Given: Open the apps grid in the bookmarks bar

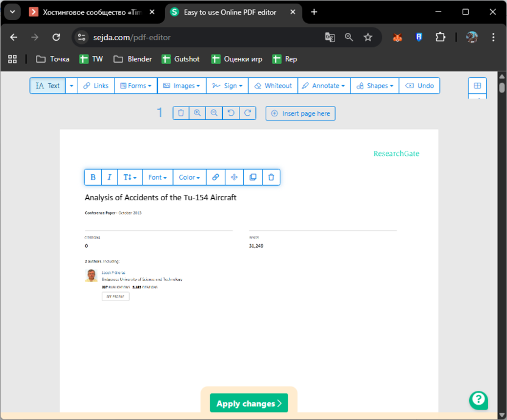Looking at the screenshot, I should [12, 59].
